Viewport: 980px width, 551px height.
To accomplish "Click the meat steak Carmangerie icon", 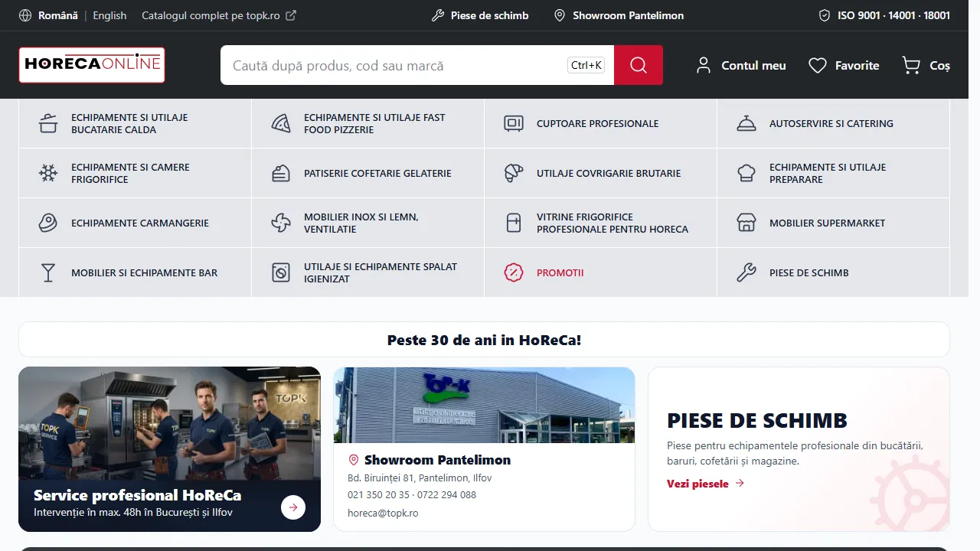I will (x=48, y=223).
